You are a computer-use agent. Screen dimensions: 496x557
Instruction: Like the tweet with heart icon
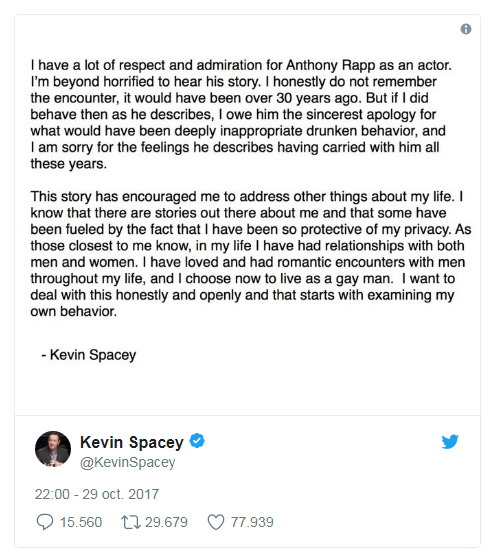point(216,522)
